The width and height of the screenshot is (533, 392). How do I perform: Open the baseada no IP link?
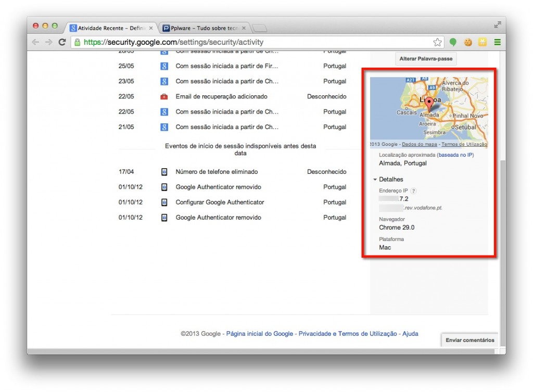click(455, 155)
